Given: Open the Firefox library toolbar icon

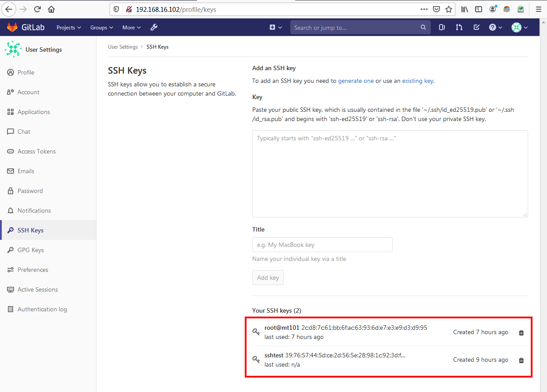Looking at the screenshot, I should click(x=465, y=9).
